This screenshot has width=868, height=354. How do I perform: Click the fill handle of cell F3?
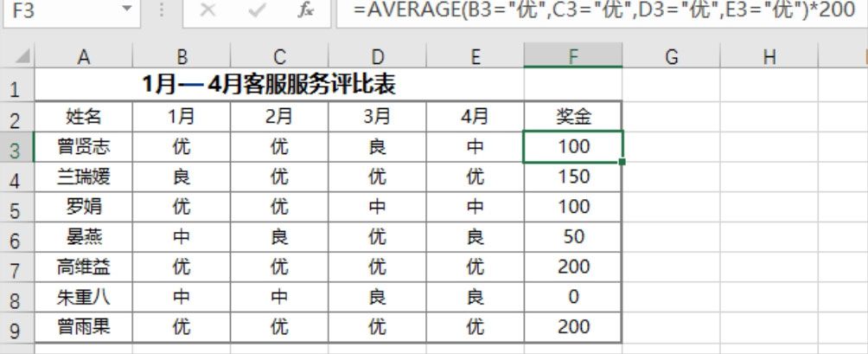point(622,162)
